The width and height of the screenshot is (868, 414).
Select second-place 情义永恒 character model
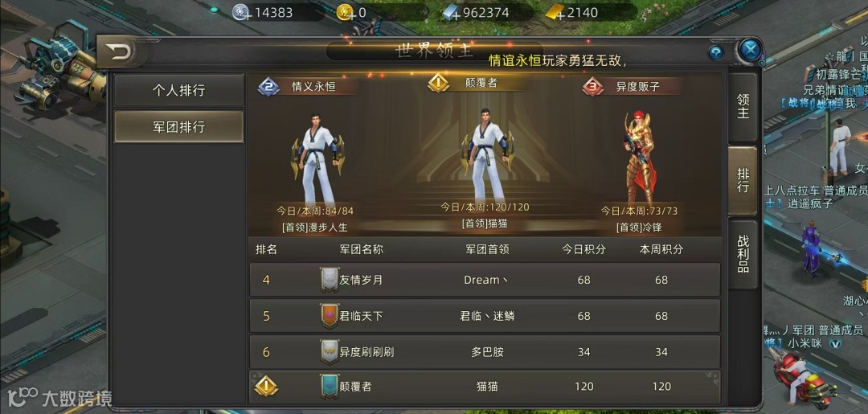point(317,159)
